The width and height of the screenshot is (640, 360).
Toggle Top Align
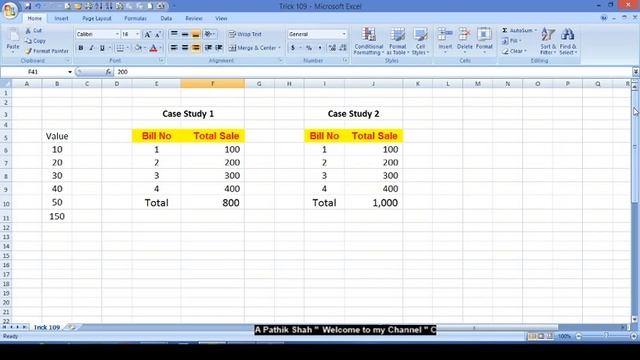point(174,34)
